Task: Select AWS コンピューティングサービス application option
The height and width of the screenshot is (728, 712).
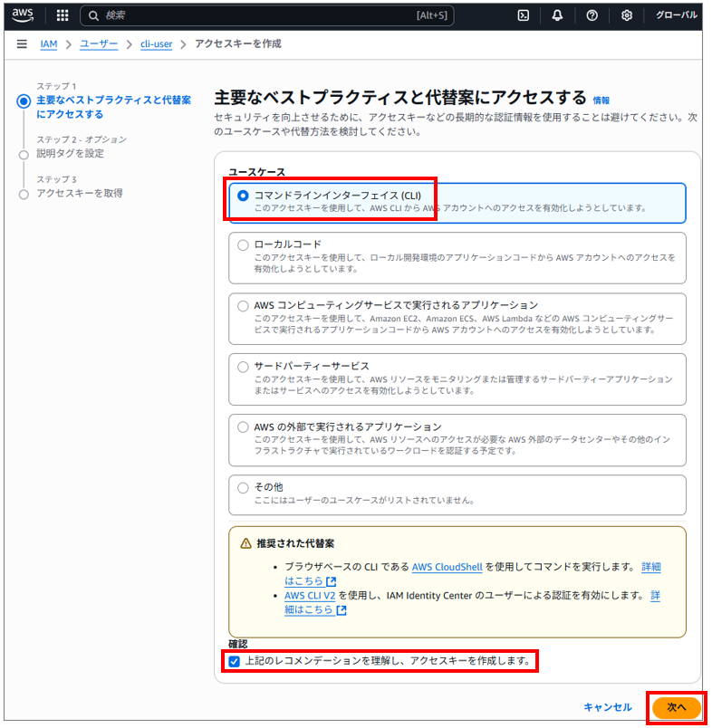Action: (457, 319)
